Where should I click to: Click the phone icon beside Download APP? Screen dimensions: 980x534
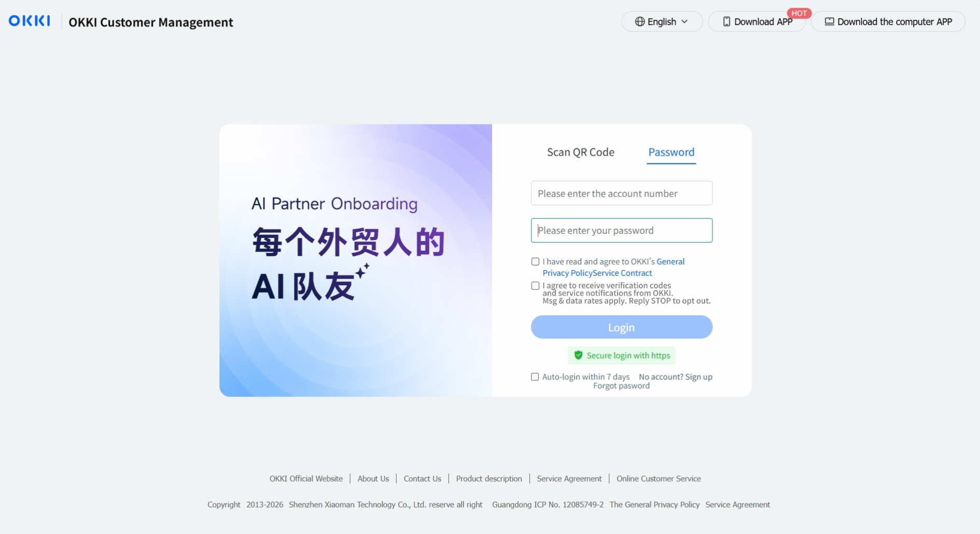(x=726, y=22)
